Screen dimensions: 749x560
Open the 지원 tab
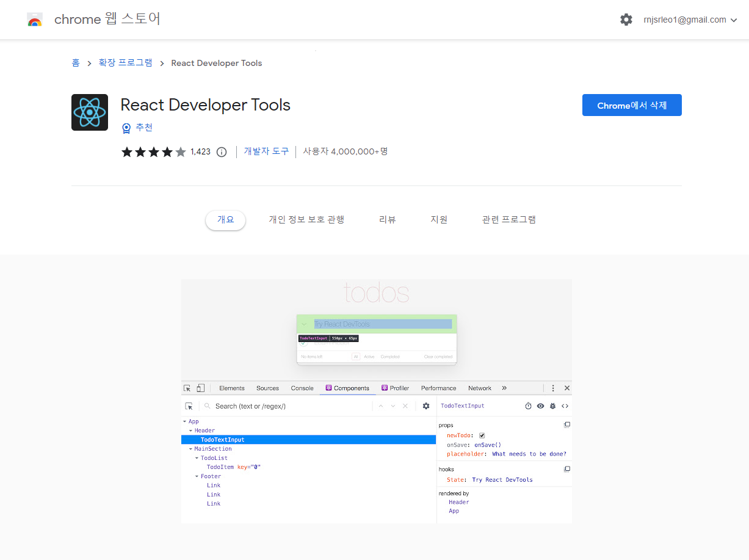tap(439, 220)
